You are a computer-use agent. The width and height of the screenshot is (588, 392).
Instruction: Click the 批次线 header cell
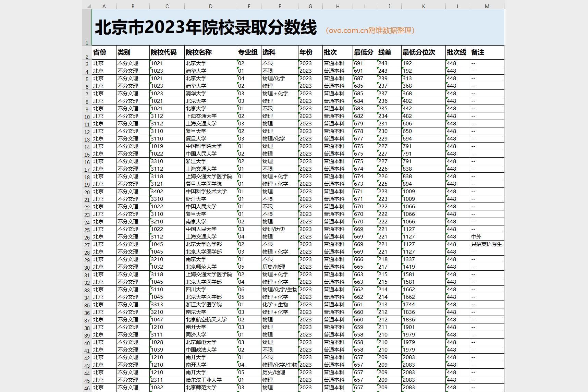458,52
